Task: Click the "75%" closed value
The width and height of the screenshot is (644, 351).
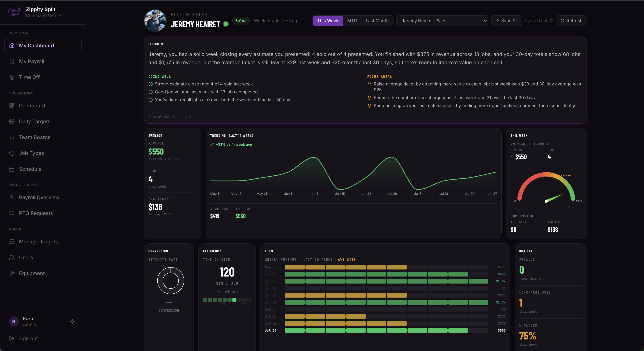Action: point(528,336)
